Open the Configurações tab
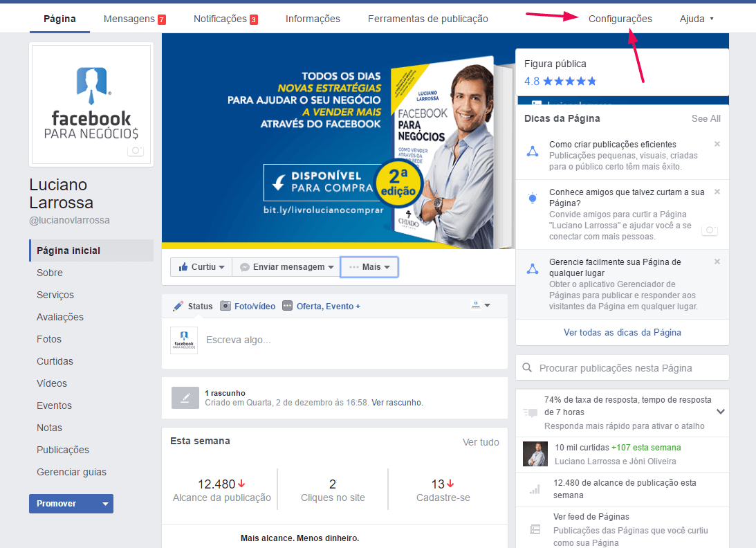This screenshot has width=756, height=548. (x=620, y=19)
